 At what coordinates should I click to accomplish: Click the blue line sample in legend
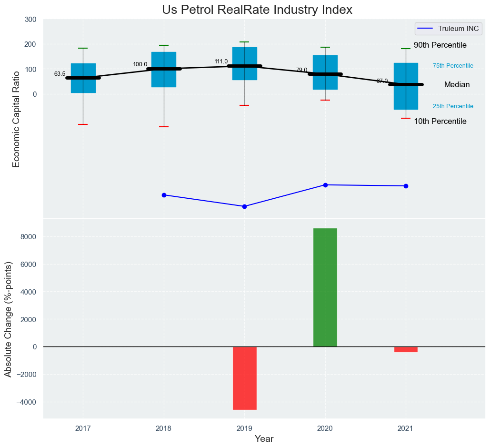426,29
